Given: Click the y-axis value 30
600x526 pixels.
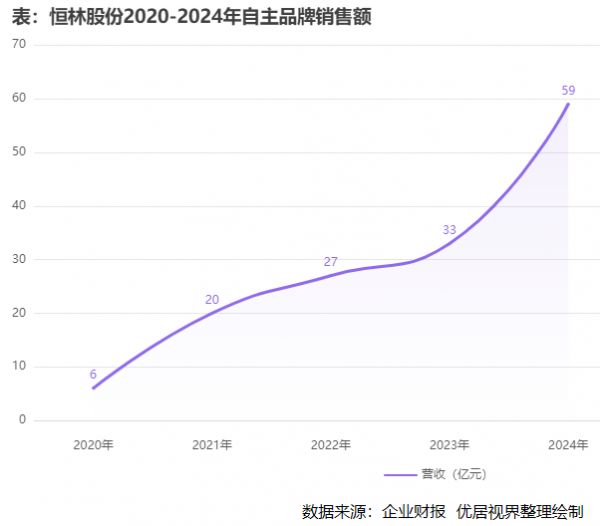Looking at the screenshot, I should (x=19, y=259).
